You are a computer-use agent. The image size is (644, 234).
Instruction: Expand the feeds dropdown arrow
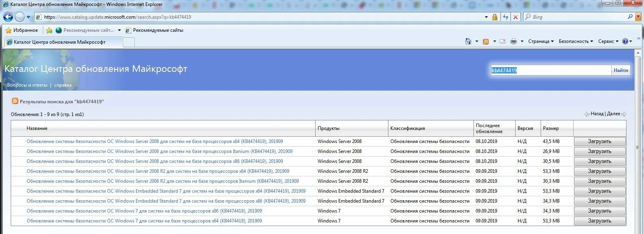[x=495, y=41]
